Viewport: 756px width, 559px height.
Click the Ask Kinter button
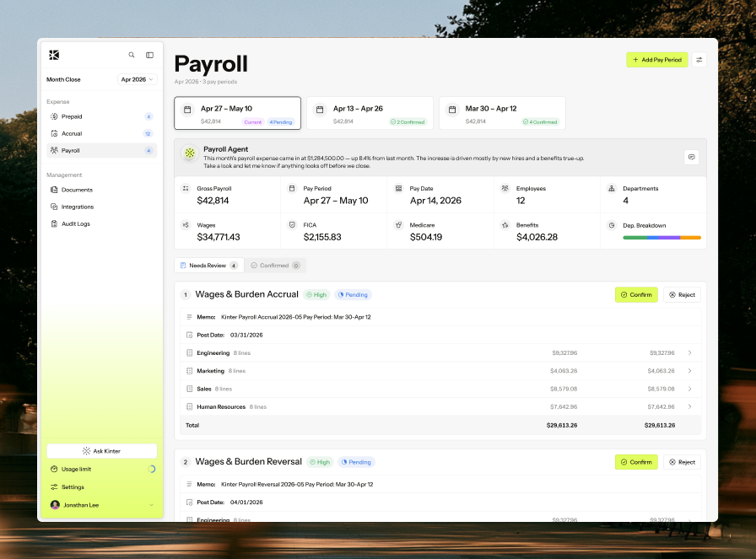(102, 451)
